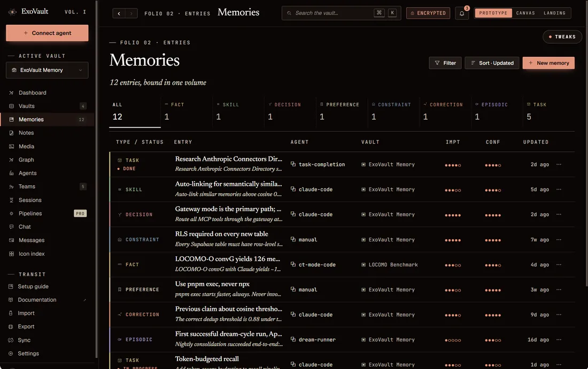Open more options for pnpm exec row
This screenshot has width=588, height=369.
tap(559, 289)
